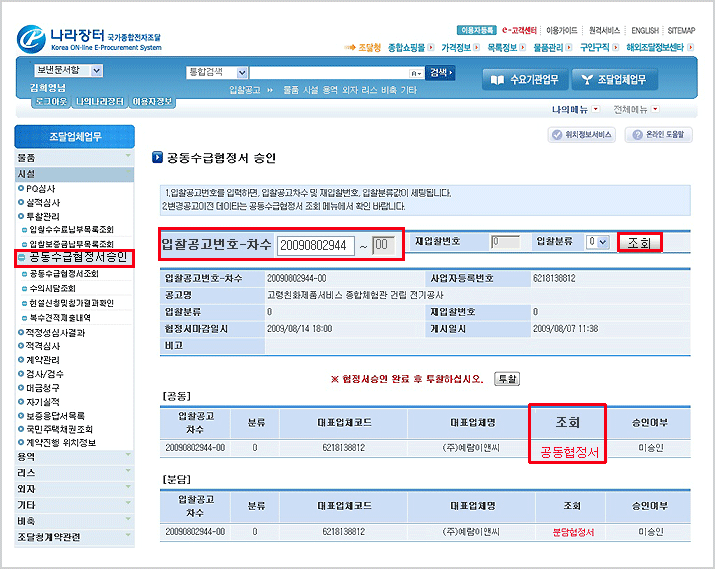
Task: Open the 통합검색 category dropdown
Action: [216, 72]
